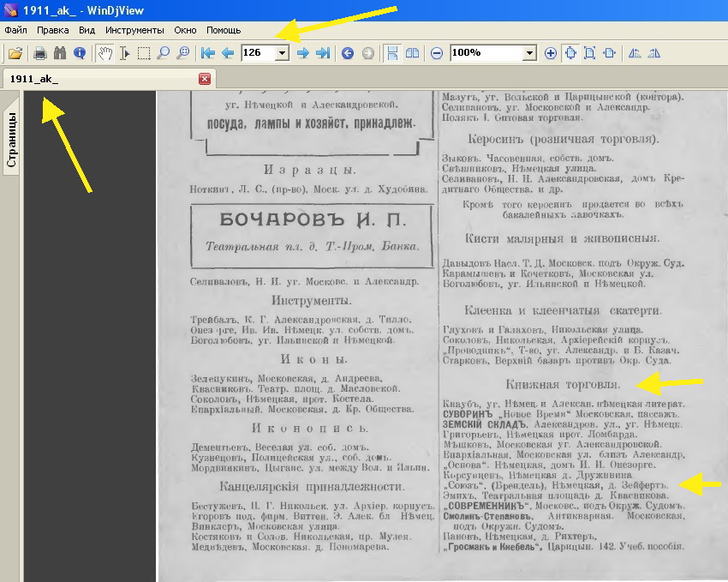This screenshot has width=728, height=582.
Task: Zoom out with the minus button
Action: coord(437,53)
